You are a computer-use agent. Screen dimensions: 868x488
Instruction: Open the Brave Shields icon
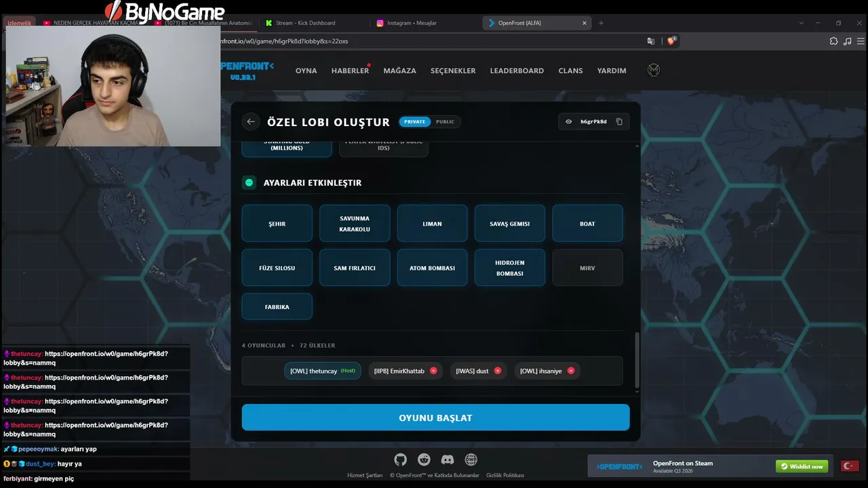(x=671, y=41)
